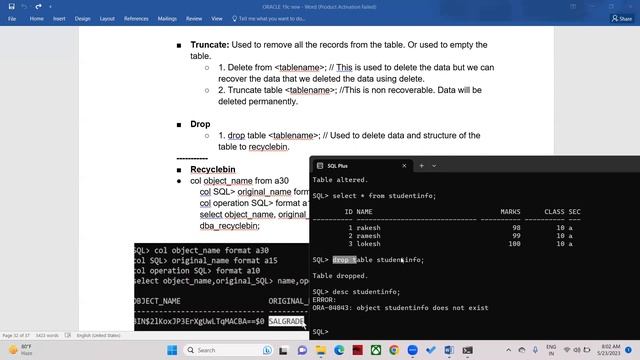Launch Google Chrome from taskbar
This screenshot has height=360, width=640.
394,350
